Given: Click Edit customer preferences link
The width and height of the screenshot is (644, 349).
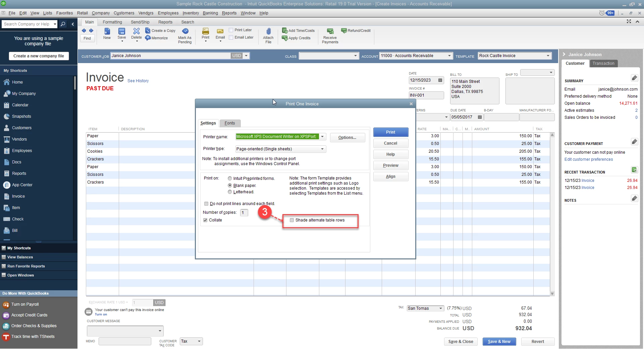Looking at the screenshot, I should pyautogui.click(x=589, y=159).
